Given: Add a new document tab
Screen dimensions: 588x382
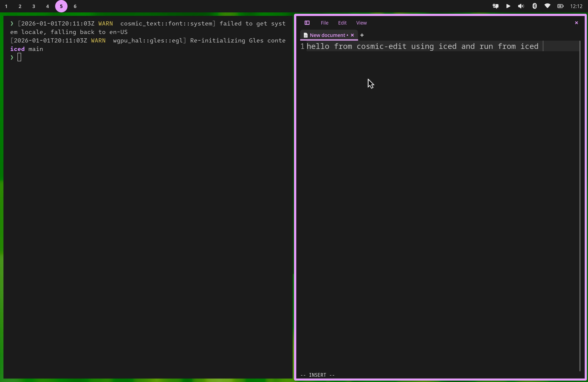Looking at the screenshot, I should pos(362,35).
